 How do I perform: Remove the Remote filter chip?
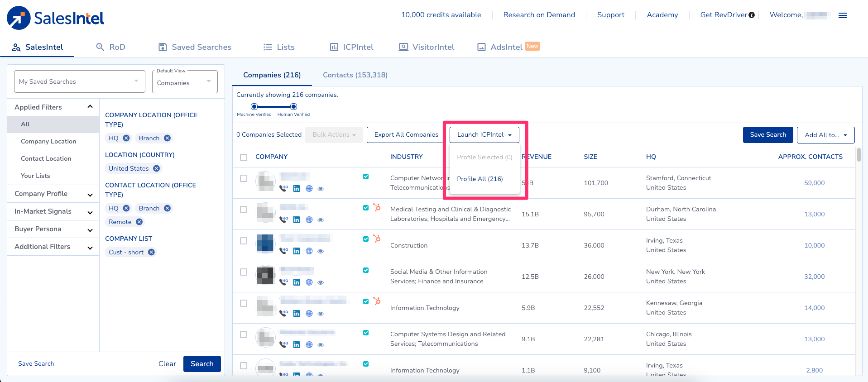(x=139, y=222)
